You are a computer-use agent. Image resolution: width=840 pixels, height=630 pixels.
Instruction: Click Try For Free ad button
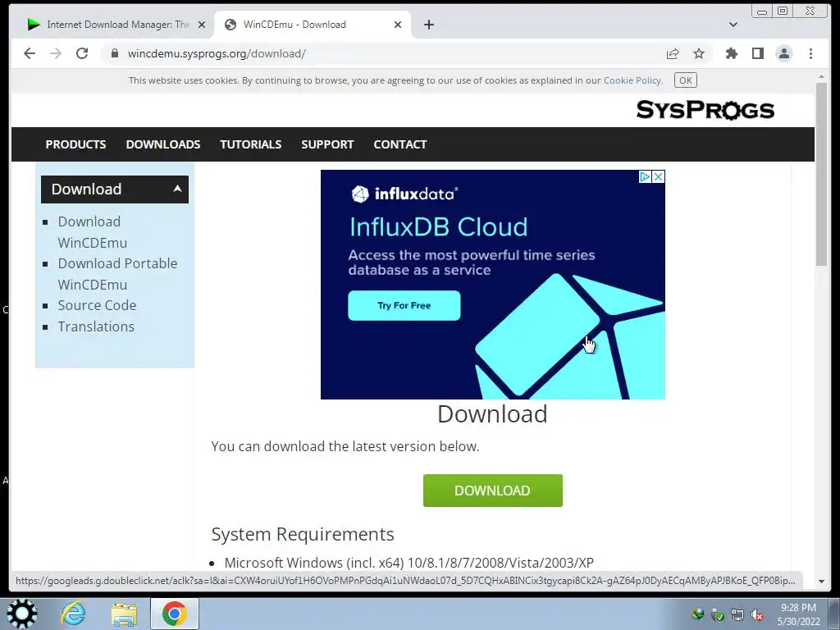(404, 305)
